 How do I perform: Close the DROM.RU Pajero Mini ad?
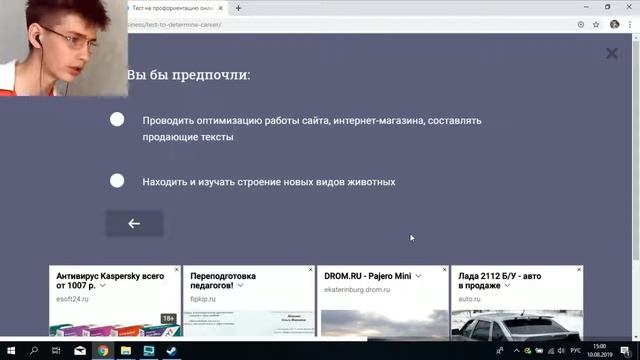tap(444, 270)
